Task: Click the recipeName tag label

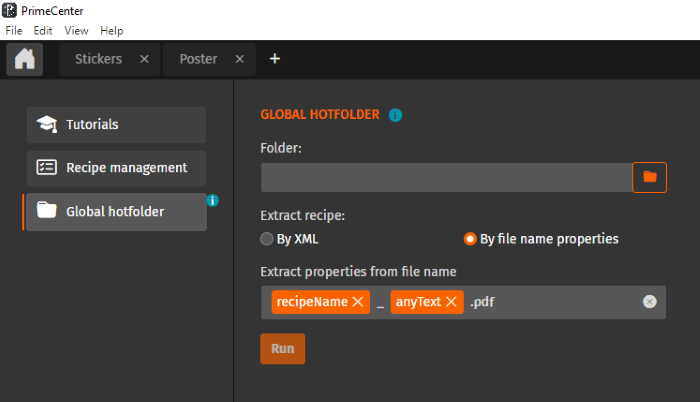Action: coord(312,302)
